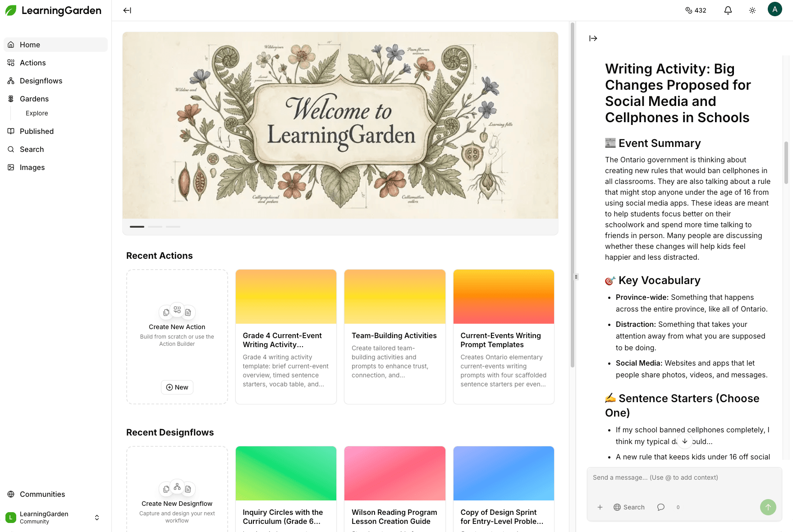Click the pink gradient Wilson Reading thumbnail
793x532 pixels.
pyautogui.click(x=395, y=473)
